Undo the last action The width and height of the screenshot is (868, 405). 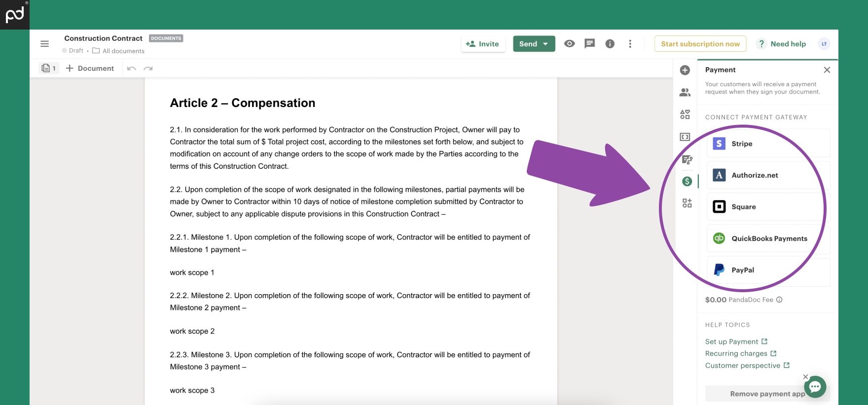(x=131, y=68)
